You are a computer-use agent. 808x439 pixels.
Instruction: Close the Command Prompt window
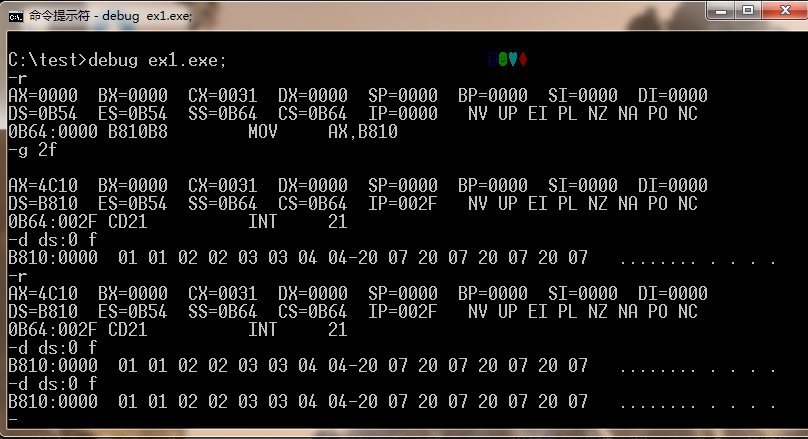(784, 10)
